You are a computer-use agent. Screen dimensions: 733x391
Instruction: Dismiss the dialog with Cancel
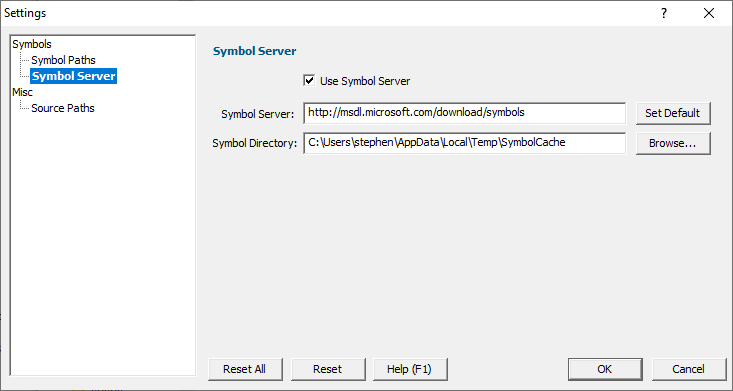tap(688, 369)
